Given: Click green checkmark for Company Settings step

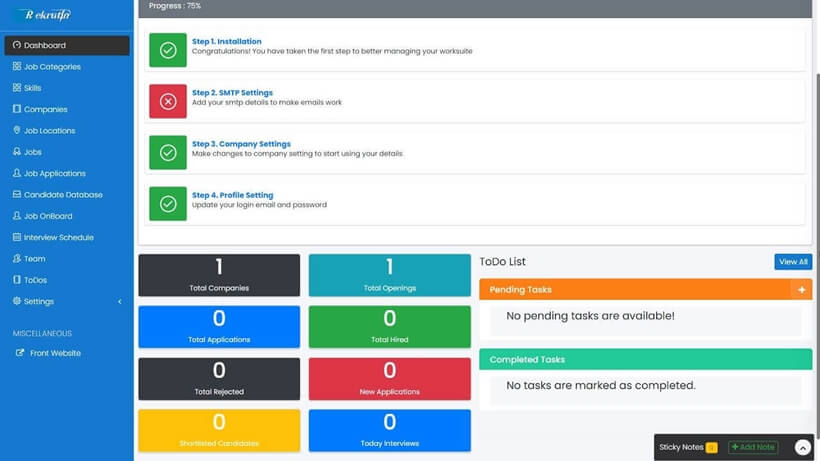Looking at the screenshot, I should [168, 152].
